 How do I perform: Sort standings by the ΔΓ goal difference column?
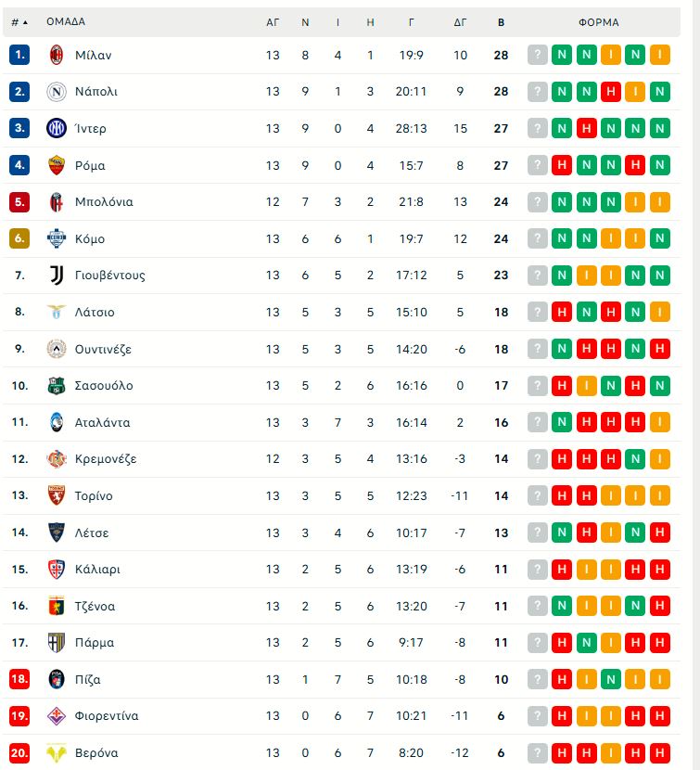point(460,22)
